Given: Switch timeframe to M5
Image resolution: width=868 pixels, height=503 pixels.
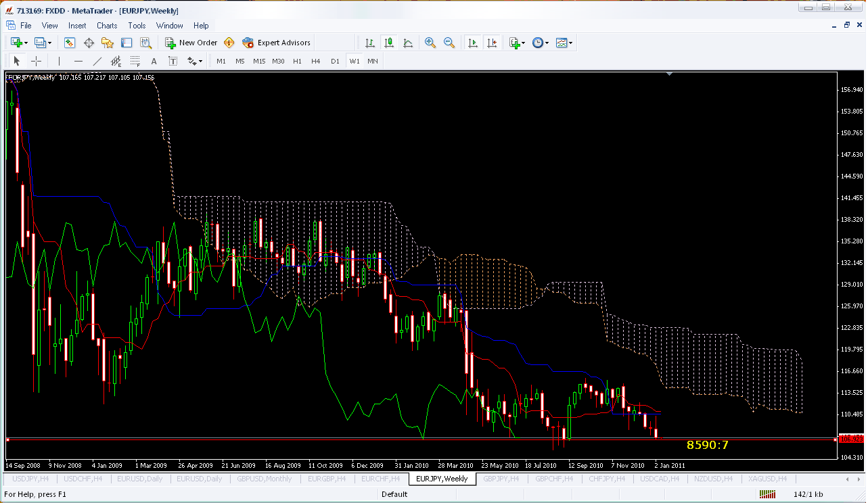Looking at the screenshot, I should (240, 61).
